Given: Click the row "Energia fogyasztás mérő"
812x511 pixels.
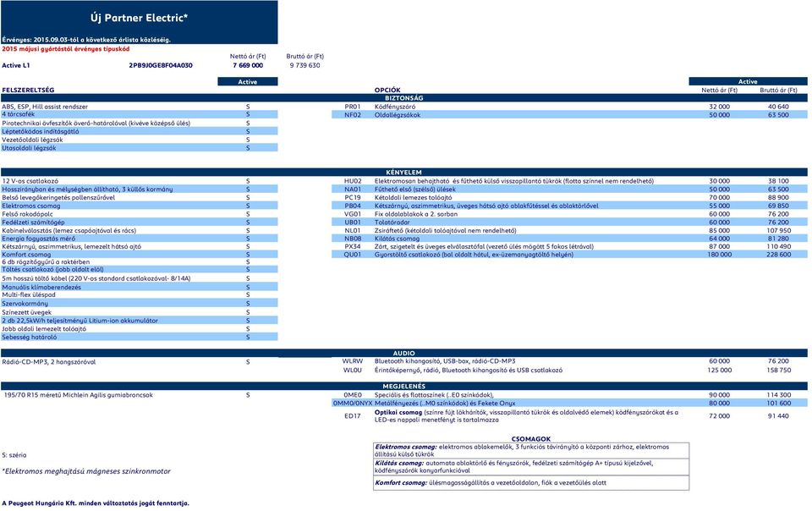Looking at the screenshot, I should 140,239.
